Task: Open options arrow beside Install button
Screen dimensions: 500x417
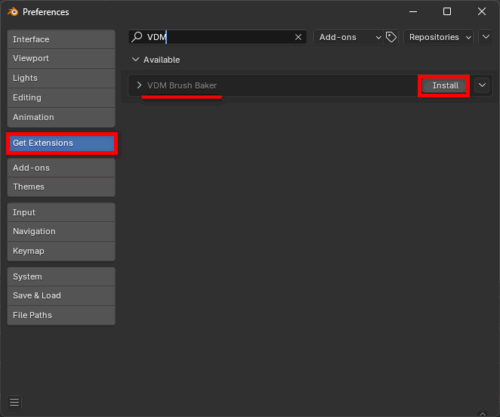Action: (482, 85)
